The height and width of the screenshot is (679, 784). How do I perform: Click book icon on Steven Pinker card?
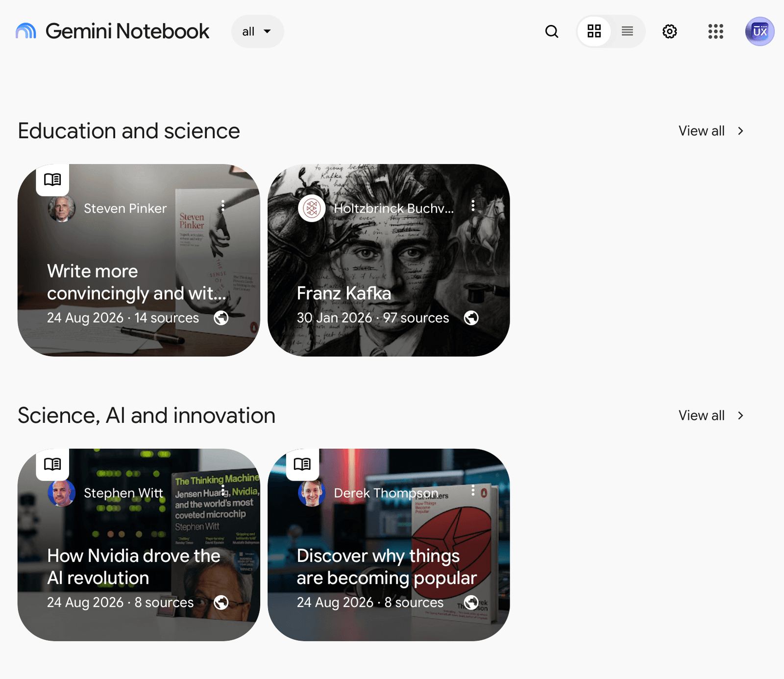(52, 180)
